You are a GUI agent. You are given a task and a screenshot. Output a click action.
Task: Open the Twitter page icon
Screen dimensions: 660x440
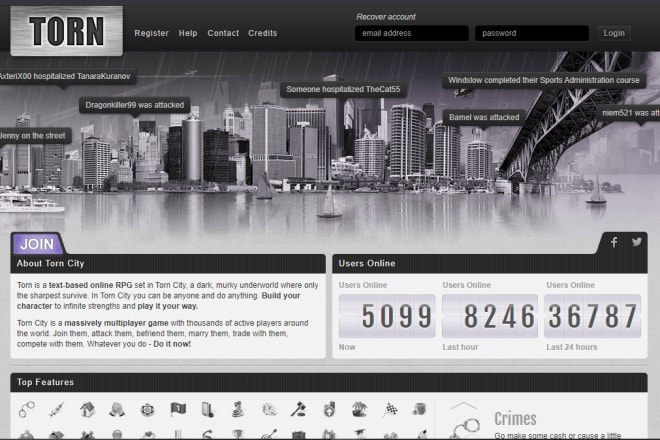coord(637,242)
